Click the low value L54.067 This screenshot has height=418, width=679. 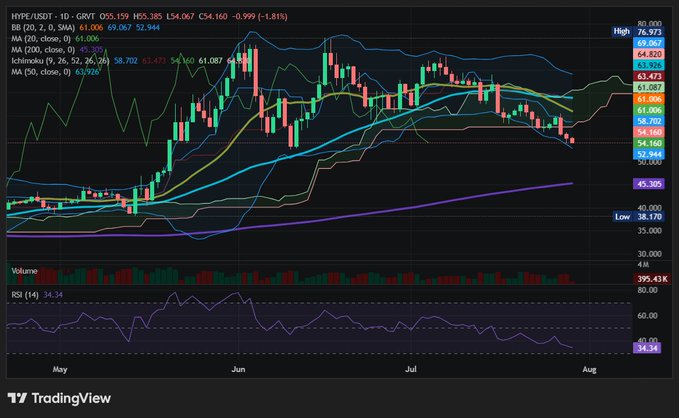pyautogui.click(x=181, y=16)
